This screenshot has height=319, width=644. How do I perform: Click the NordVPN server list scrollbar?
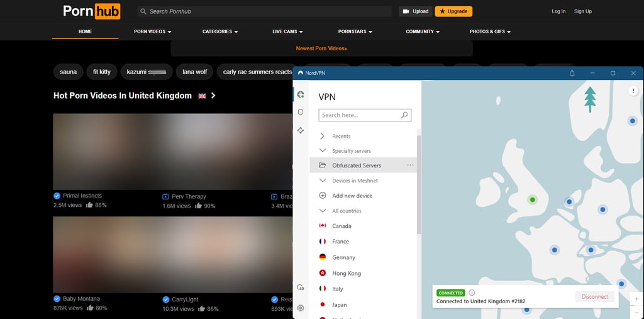click(x=419, y=184)
